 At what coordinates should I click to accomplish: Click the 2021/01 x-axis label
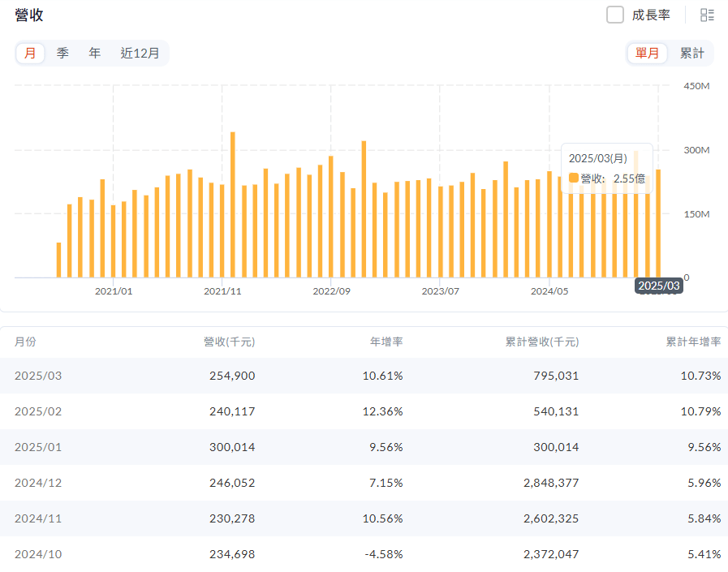click(114, 291)
